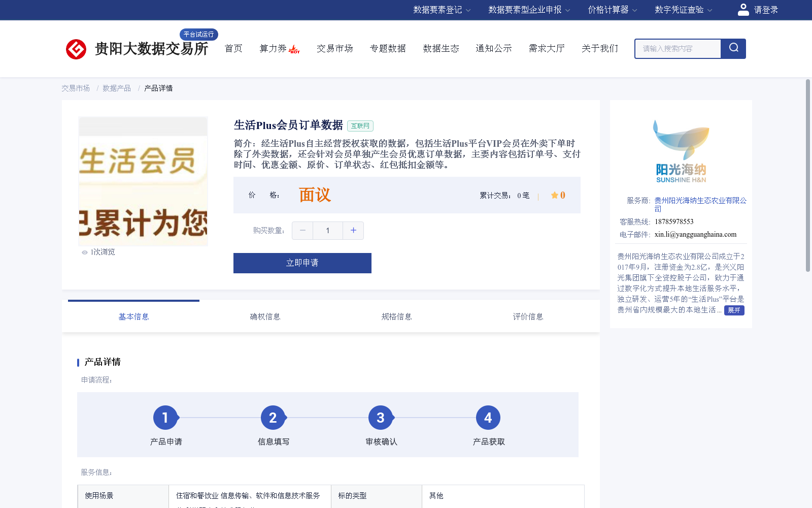Click the Sunshine H&N whale logo

681,151
